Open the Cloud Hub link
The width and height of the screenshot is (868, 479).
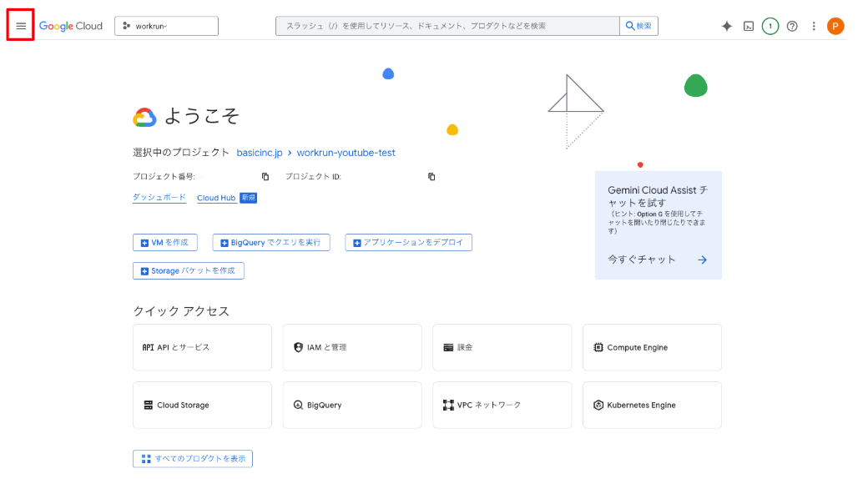point(216,198)
